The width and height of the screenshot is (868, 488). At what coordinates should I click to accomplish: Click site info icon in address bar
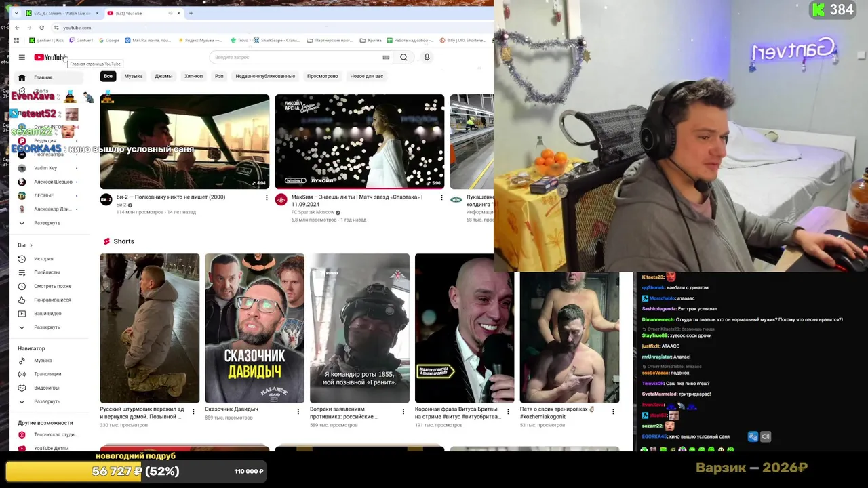pyautogui.click(x=57, y=28)
